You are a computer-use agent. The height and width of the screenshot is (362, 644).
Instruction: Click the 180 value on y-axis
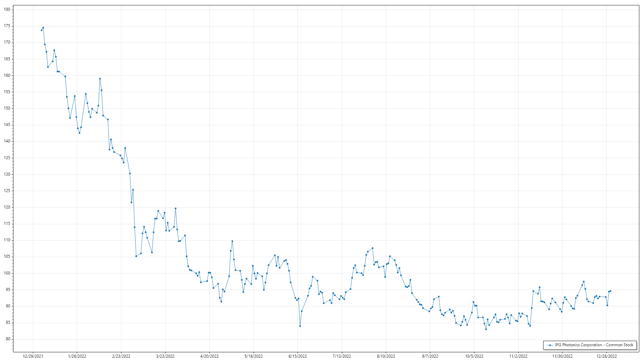pos(7,9)
